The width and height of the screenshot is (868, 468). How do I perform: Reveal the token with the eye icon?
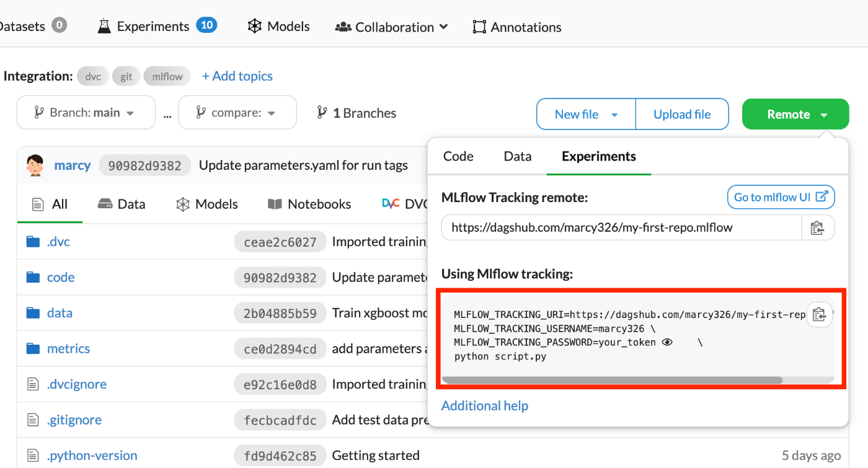point(667,342)
